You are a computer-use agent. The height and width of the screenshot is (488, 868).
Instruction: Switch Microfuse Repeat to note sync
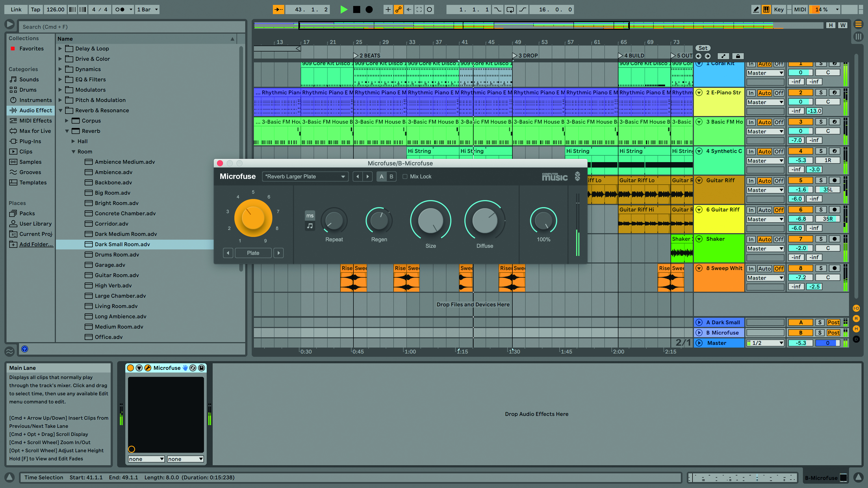coord(310,226)
